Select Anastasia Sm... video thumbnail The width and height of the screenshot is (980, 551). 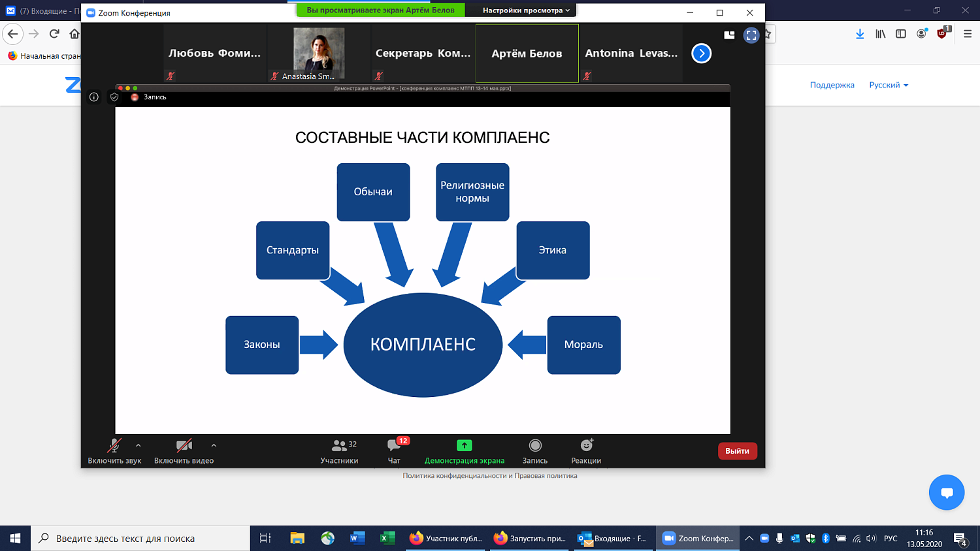[319, 54]
